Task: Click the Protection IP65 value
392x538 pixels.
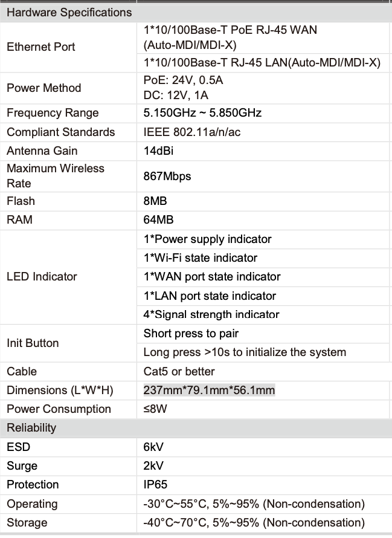Action: tap(155, 484)
